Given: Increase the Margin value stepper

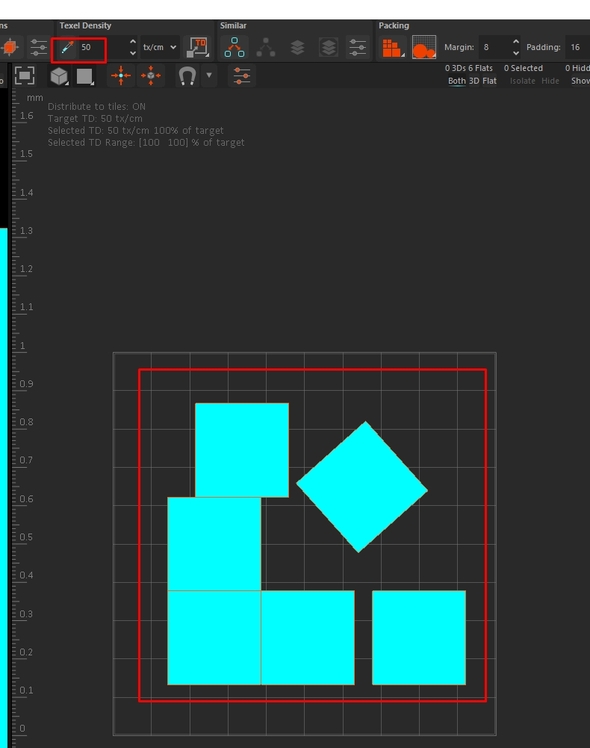Looking at the screenshot, I should coord(516,42).
